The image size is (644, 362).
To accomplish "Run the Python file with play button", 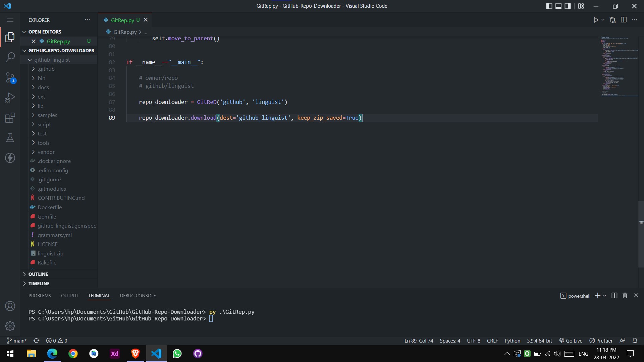I will tap(596, 20).
